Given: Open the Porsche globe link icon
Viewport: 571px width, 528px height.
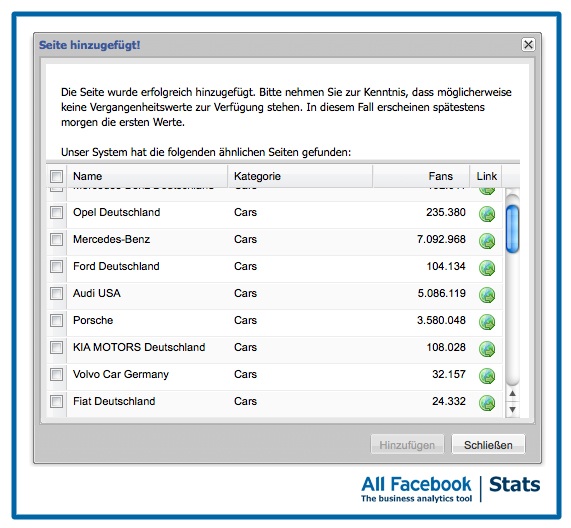Looking at the screenshot, I should tap(487, 322).
